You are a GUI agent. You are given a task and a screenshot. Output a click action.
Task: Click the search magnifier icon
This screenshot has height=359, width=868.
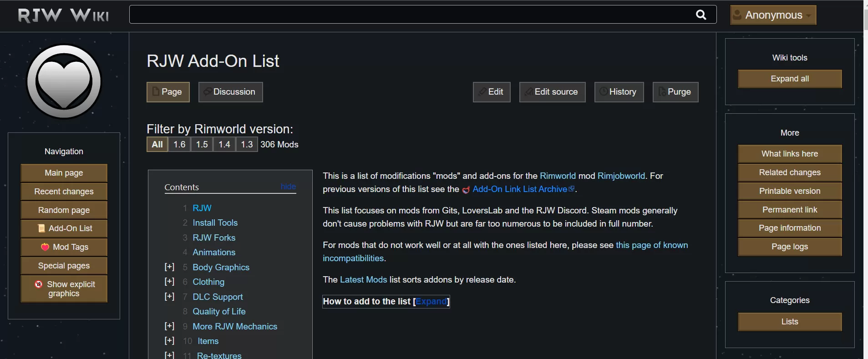coord(701,15)
